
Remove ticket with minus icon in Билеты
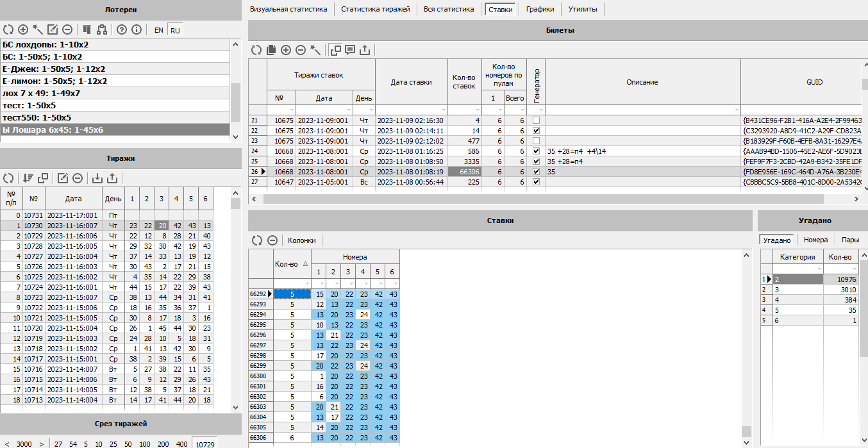pos(300,49)
